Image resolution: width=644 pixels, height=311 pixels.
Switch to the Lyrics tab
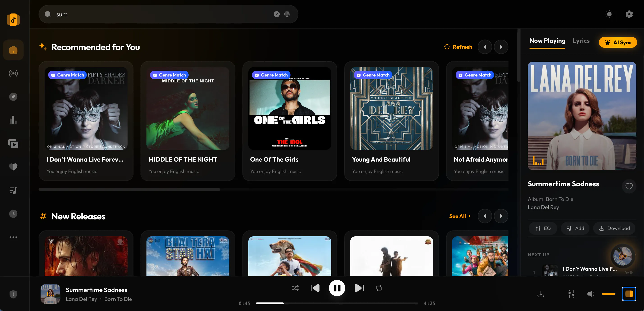point(581,41)
